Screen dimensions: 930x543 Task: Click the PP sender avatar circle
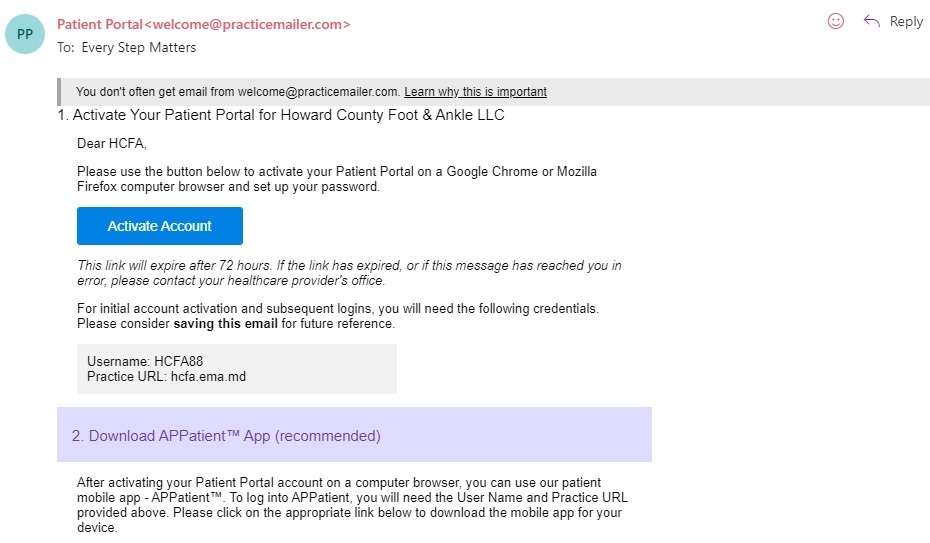[x=25, y=34]
